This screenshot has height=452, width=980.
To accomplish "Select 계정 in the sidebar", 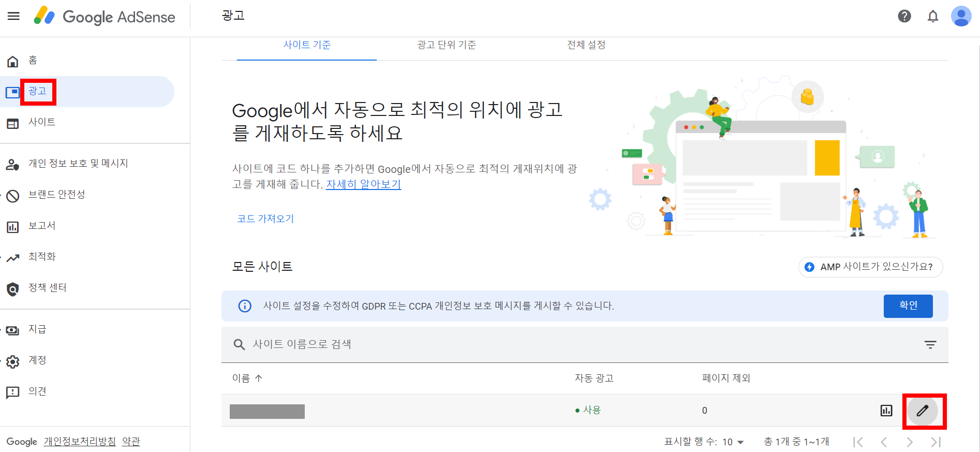I will [37, 360].
